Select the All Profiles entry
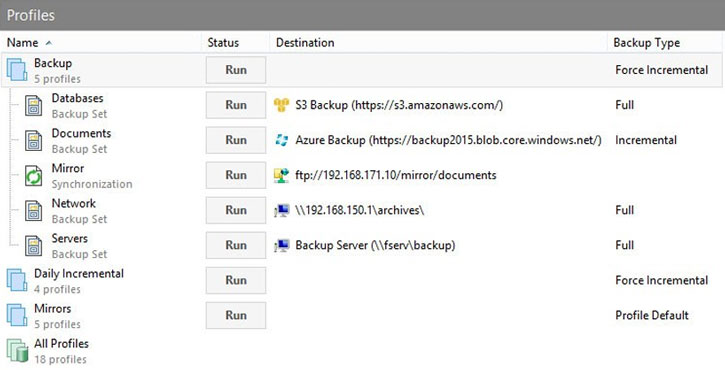Viewport: 725px width, 370px height. click(x=61, y=344)
